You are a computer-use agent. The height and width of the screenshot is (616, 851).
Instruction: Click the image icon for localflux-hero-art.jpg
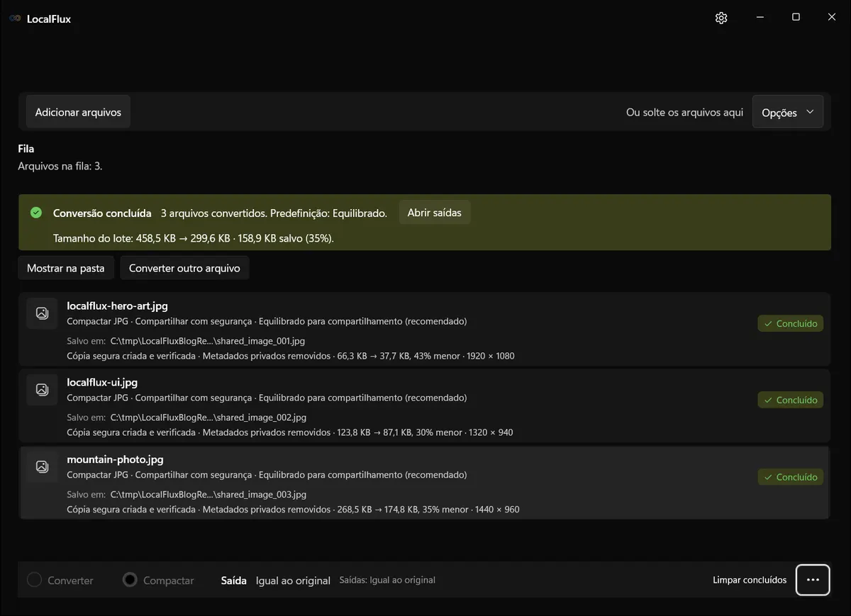click(42, 313)
